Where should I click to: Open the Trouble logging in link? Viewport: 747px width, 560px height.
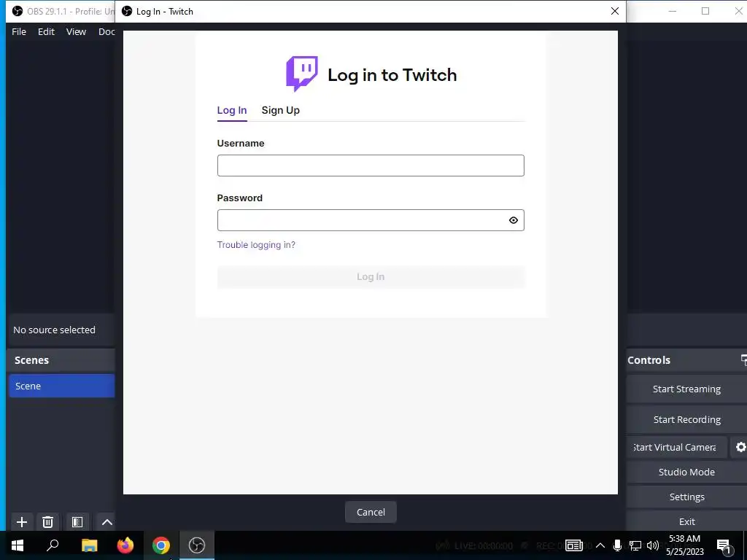[x=256, y=245]
